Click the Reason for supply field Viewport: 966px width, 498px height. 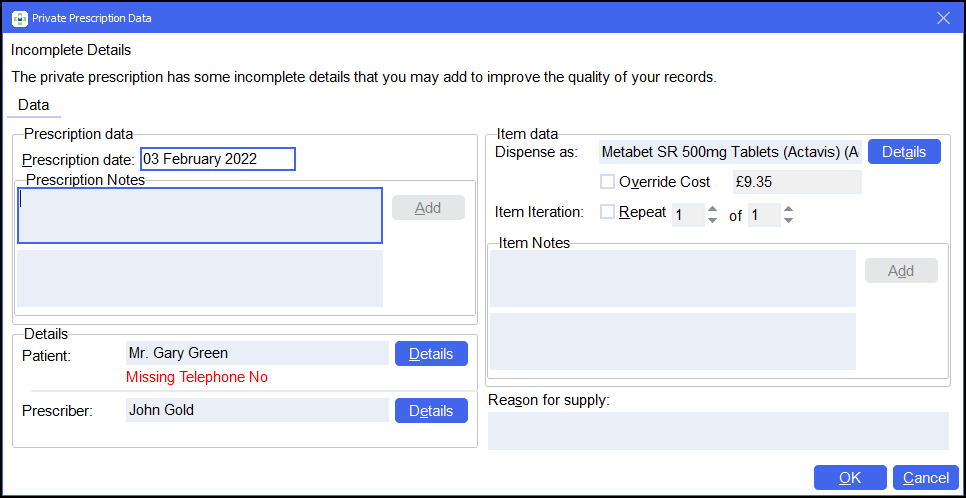click(717, 431)
